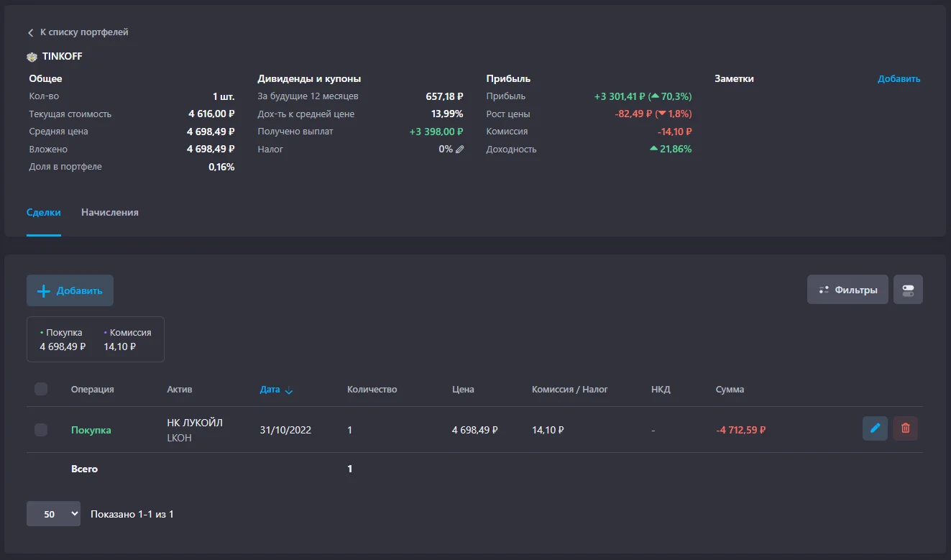
Task: Open the rows-per-page dropdown showing 50
Action: 53,514
